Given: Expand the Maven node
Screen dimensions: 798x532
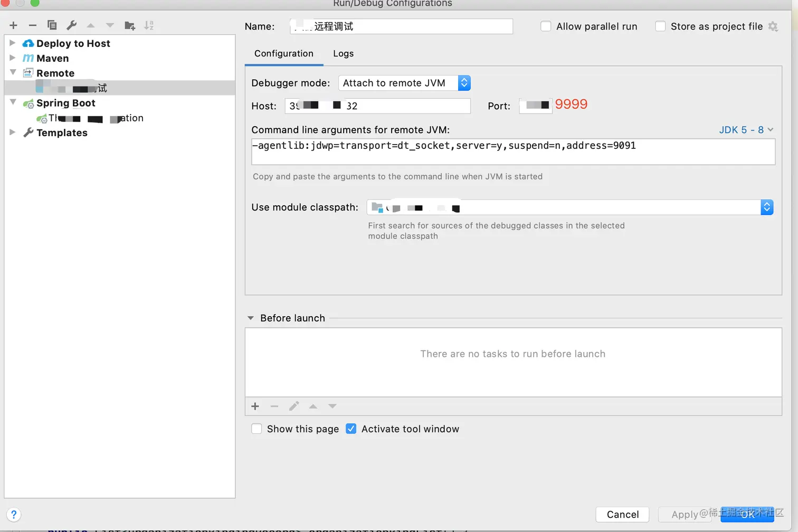Looking at the screenshot, I should click(13, 58).
